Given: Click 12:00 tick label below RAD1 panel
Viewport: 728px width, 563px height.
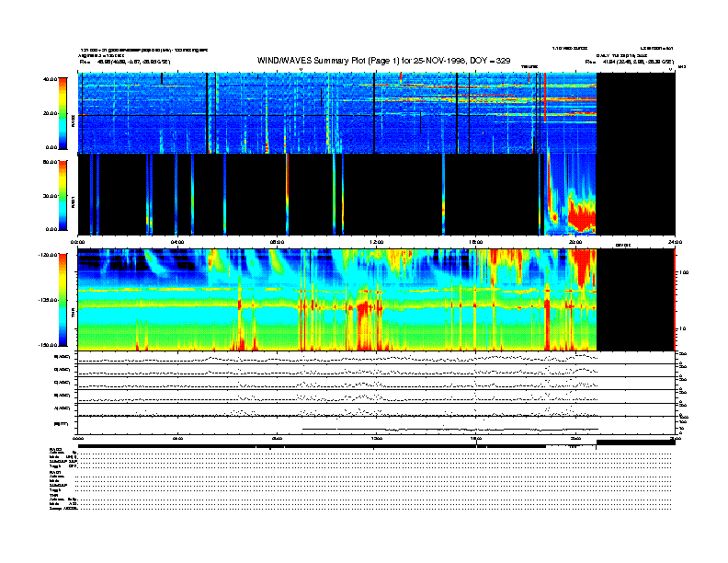Looking at the screenshot, I should coord(377,242).
